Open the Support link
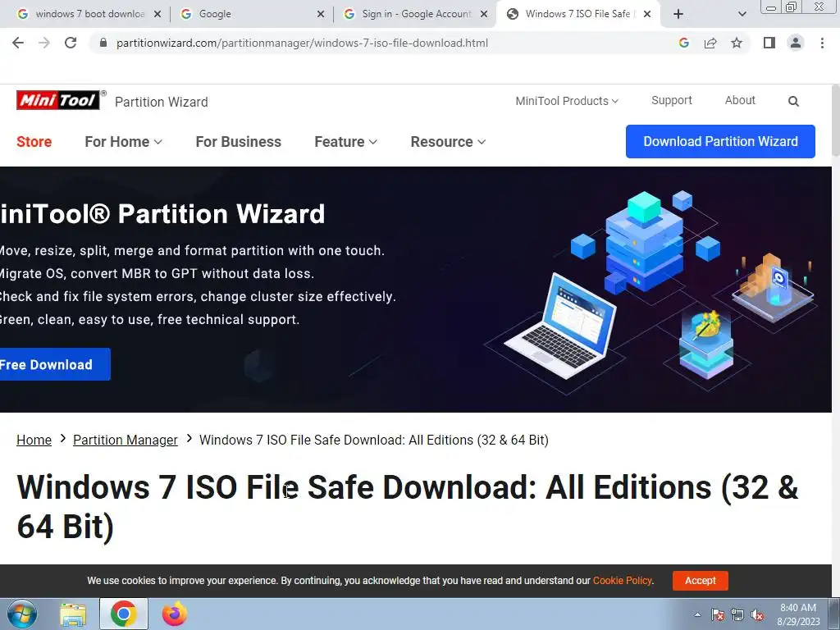 pos(671,100)
